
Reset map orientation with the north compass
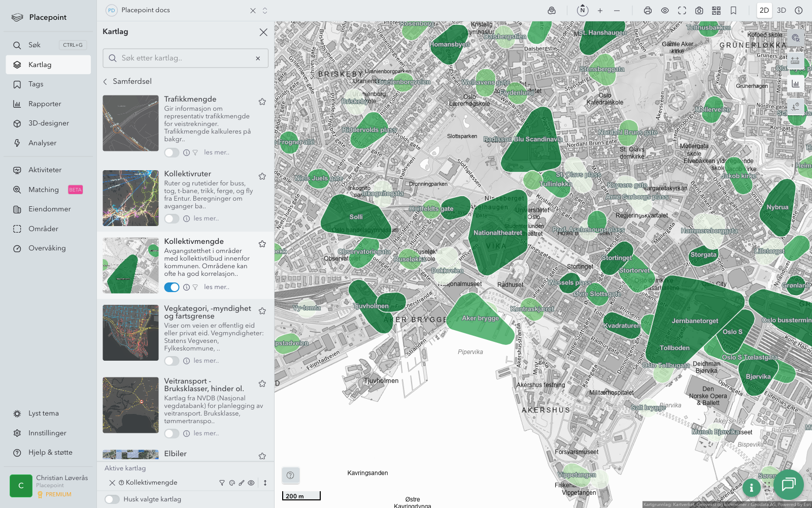pos(583,10)
